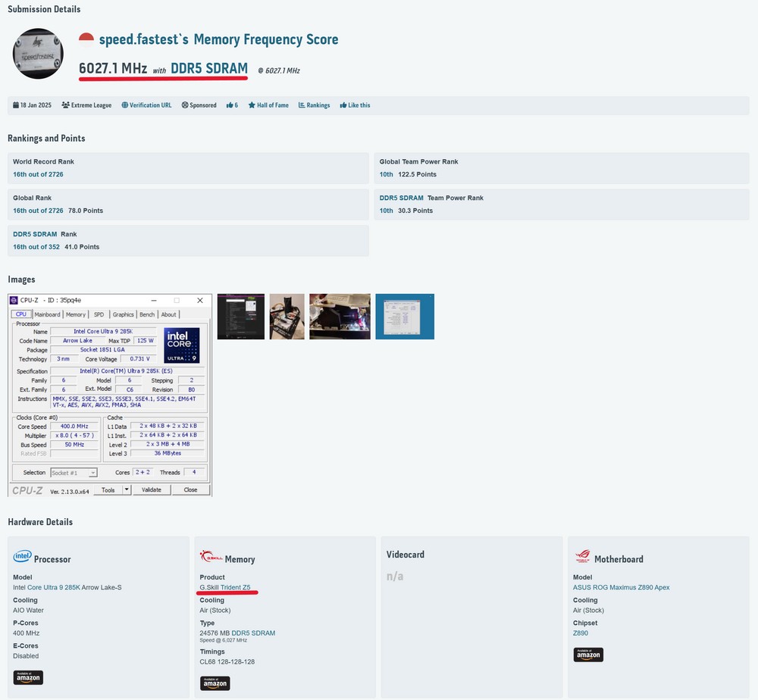Click DDR5 SDRAM in the score heading
The height and width of the screenshot is (700, 758).
209,69
